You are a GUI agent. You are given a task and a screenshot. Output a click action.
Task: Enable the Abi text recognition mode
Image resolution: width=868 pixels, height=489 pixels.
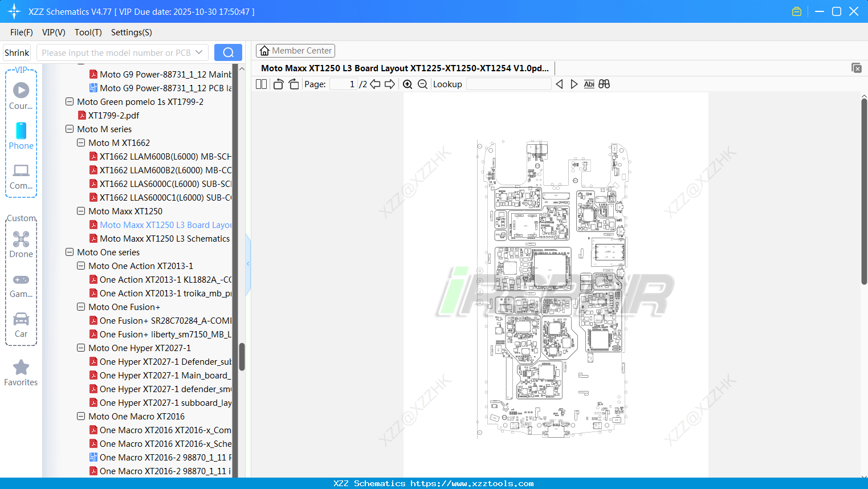(589, 84)
